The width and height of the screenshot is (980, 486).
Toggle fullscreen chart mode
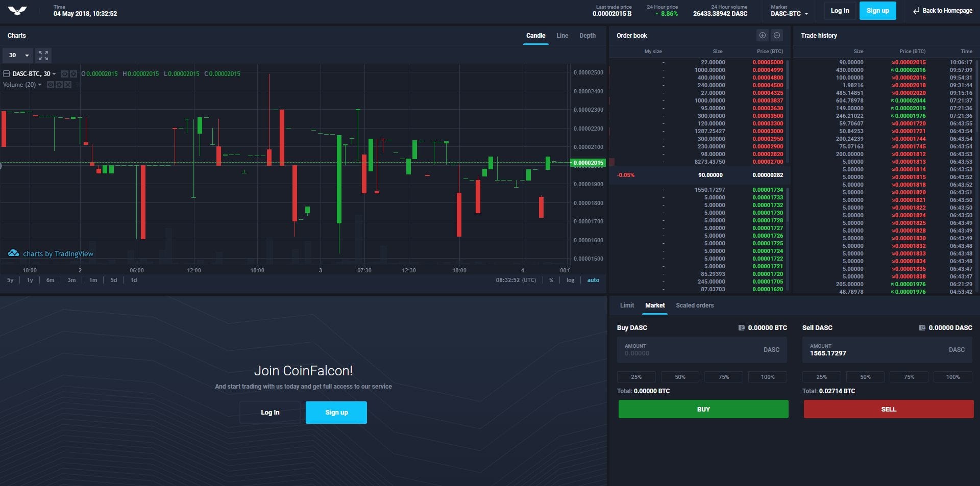click(x=43, y=55)
